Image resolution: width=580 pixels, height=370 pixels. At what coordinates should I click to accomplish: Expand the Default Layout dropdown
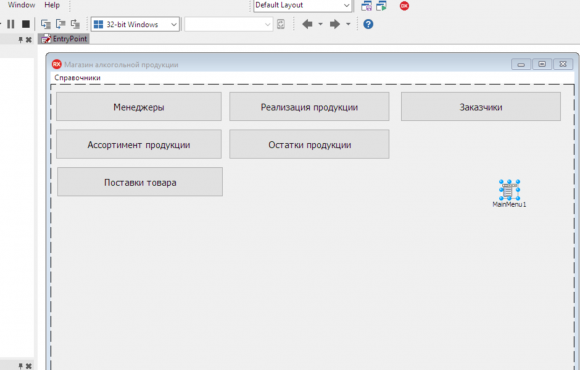click(x=303, y=6)
